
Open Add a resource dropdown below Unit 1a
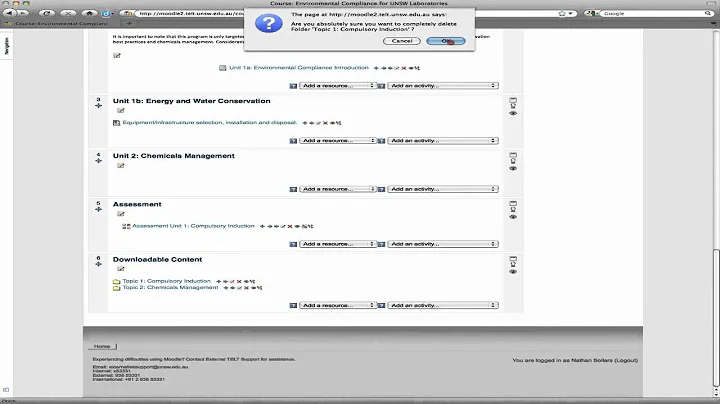point(338,86)
